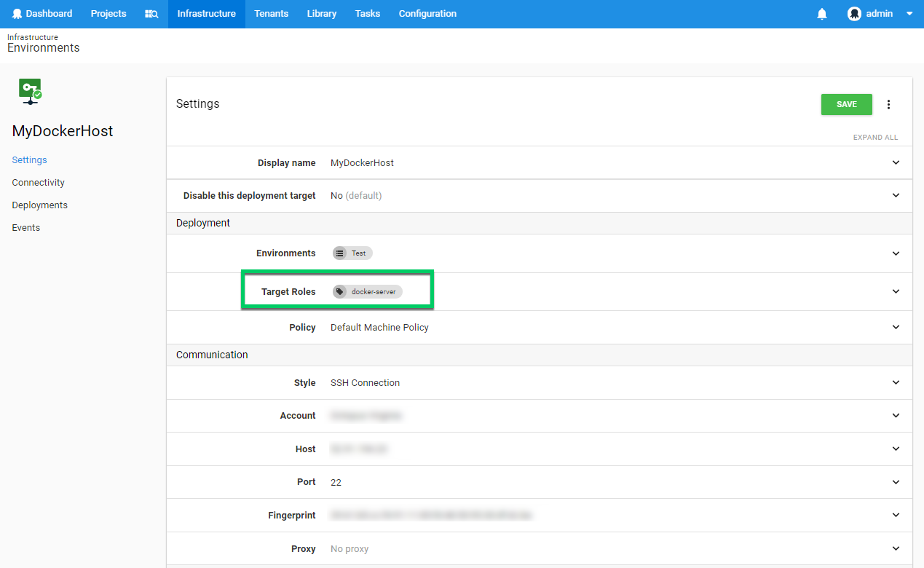
Task: Expand the Fingerprint row
Action: [x=895, y=515]
